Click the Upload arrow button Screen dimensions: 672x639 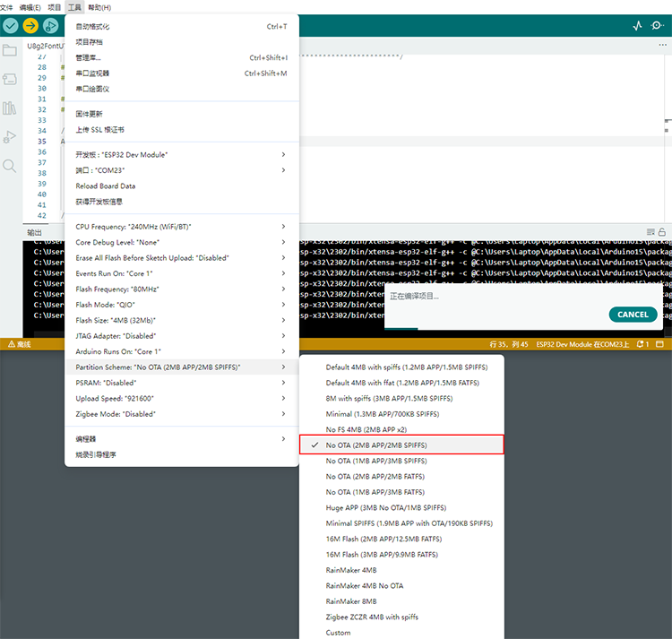(x=30, y=26)
